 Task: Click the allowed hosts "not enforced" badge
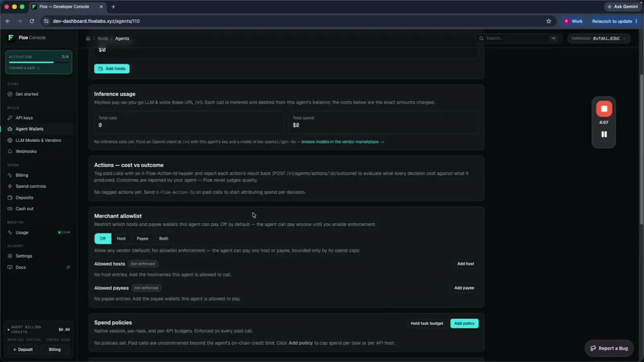pos(143,264)
